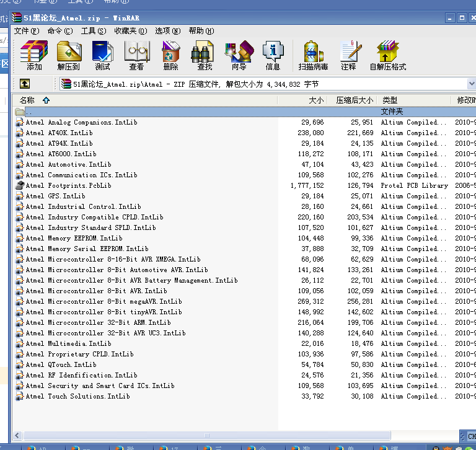
Task: Open the 工具(S) menu
Action: [x=94, y=30]
